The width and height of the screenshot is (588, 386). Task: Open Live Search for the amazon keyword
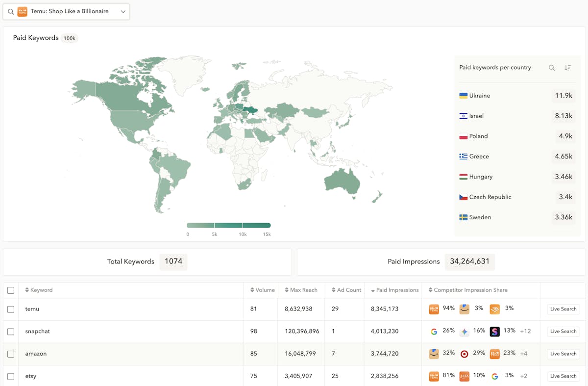563,354
